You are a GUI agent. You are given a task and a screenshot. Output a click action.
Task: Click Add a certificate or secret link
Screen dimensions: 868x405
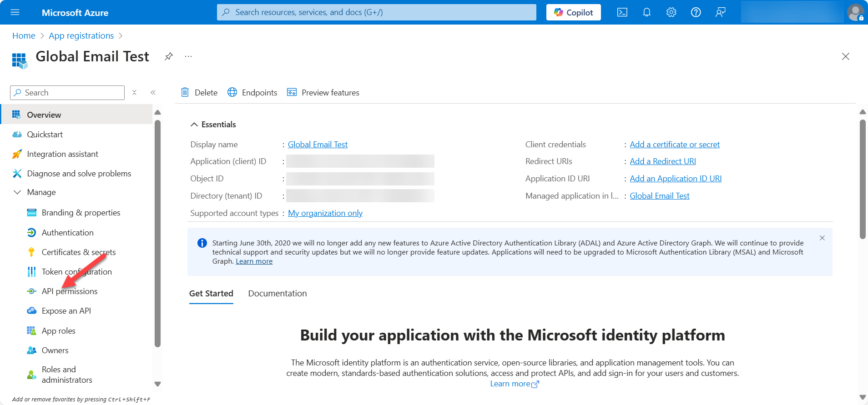coord(674,145)
